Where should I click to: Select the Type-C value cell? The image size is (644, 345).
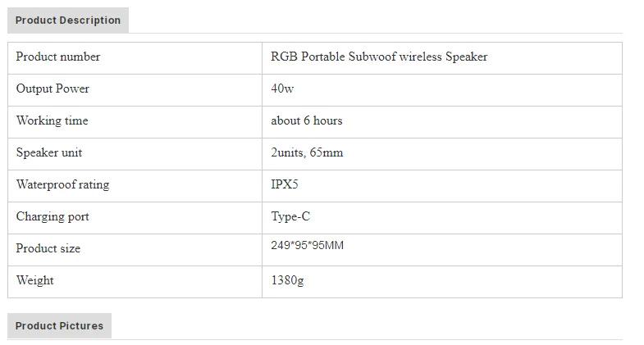(290, 216)
